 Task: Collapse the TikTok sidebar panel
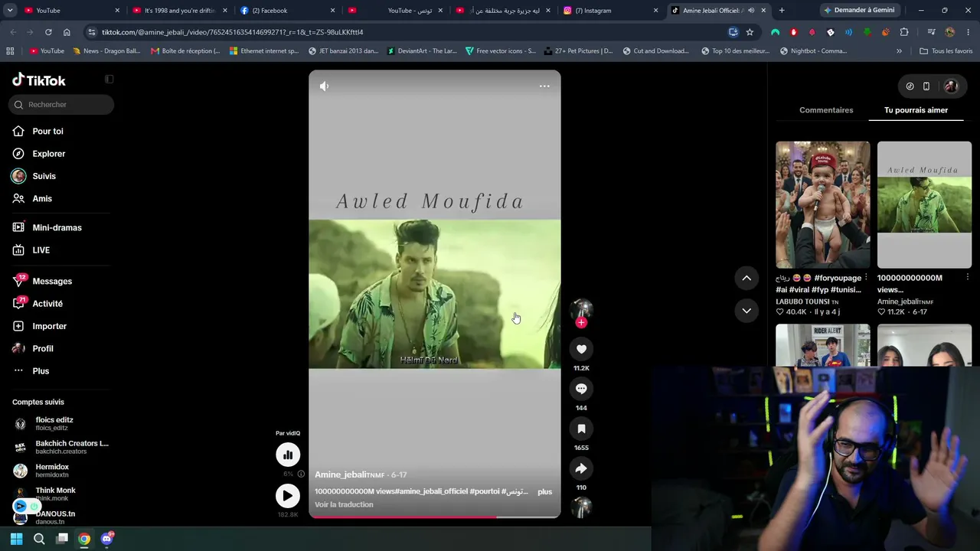109,79
